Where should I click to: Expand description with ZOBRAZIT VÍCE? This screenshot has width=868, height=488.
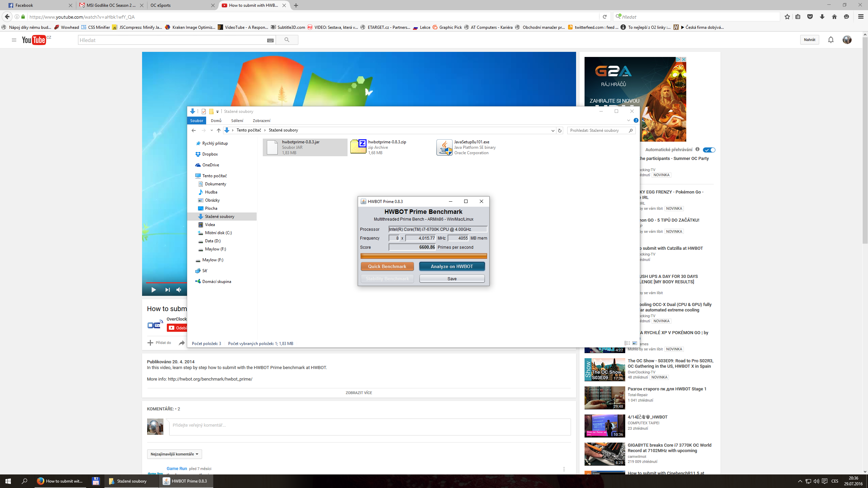point(359,393)
